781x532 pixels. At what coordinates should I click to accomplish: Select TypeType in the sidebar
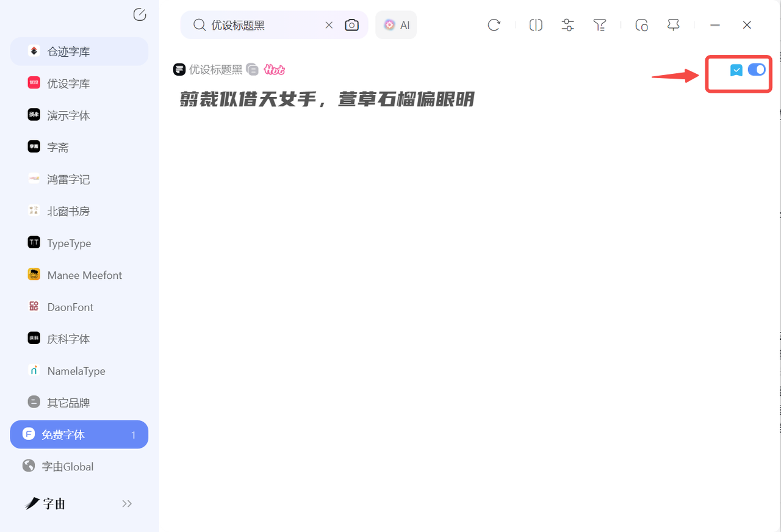point(79,243)
